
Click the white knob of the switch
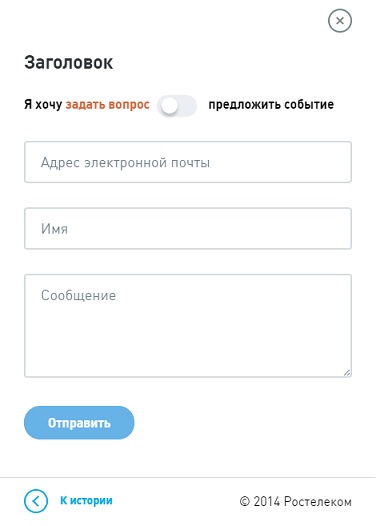(169, 106)
